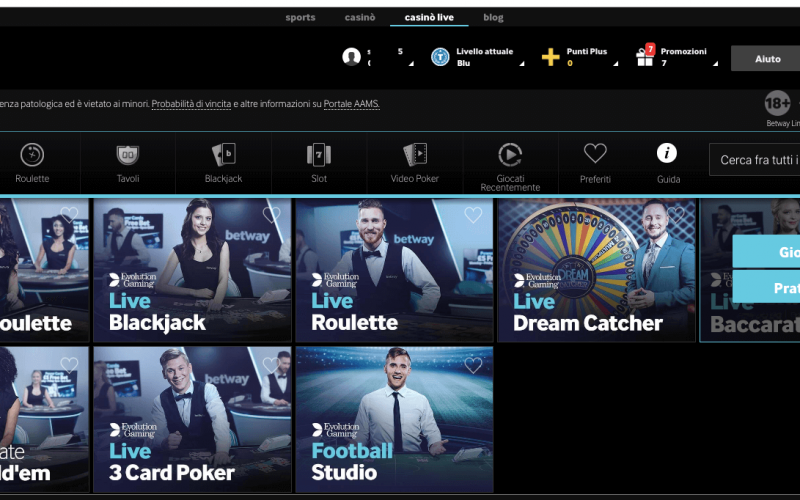Open the Guida info icon
The image size is (800, 500).
click(x=667, y=153)
